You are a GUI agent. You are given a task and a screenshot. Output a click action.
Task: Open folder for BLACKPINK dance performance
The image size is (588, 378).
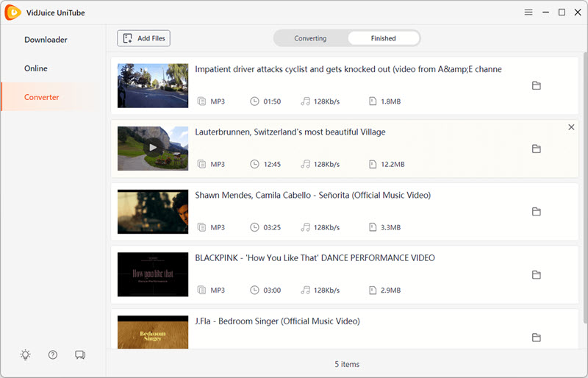537,274
